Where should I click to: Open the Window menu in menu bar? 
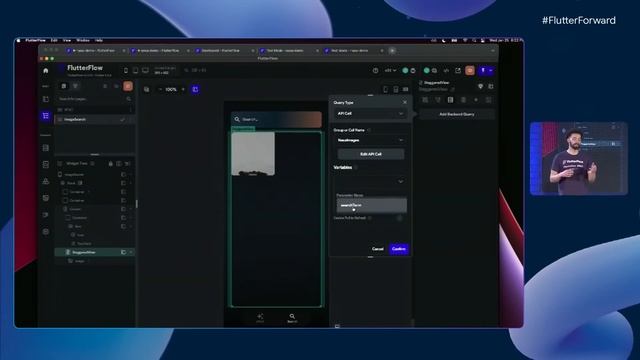tap(82, 40)
